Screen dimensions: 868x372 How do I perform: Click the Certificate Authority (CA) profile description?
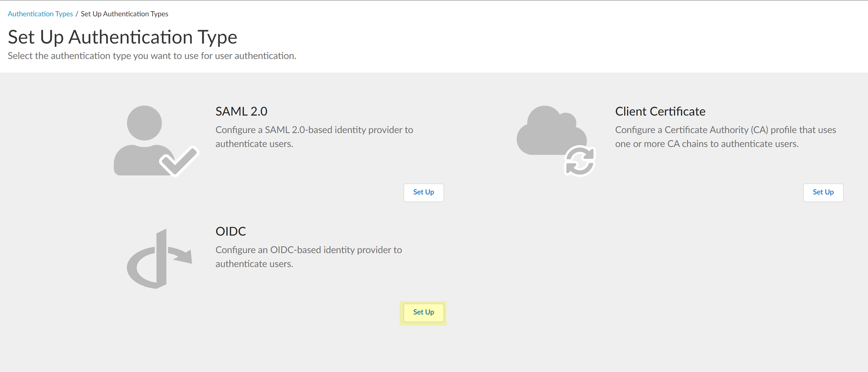pos(725,137)
